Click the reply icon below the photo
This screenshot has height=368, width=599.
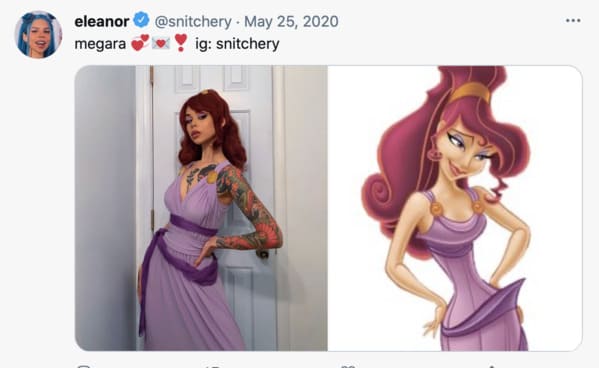point(84,366)
